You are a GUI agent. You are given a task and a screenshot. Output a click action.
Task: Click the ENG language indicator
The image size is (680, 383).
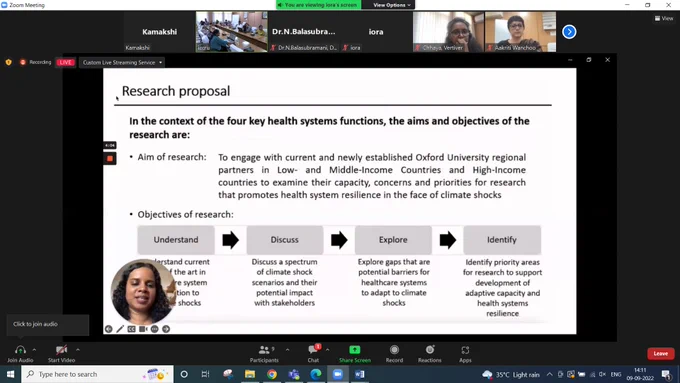(616, 374)
